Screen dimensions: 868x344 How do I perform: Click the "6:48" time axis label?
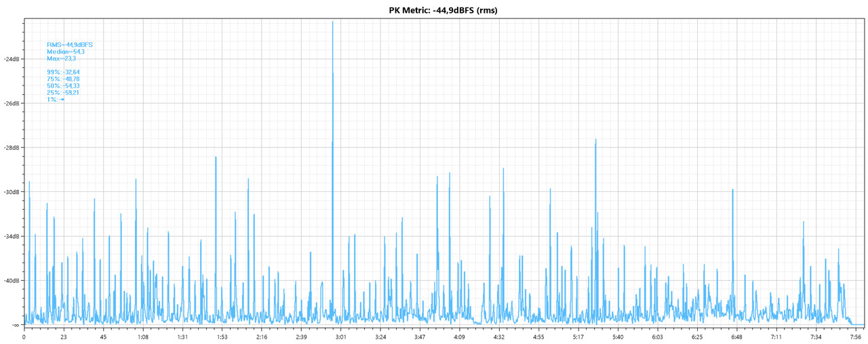pos(736,337)
